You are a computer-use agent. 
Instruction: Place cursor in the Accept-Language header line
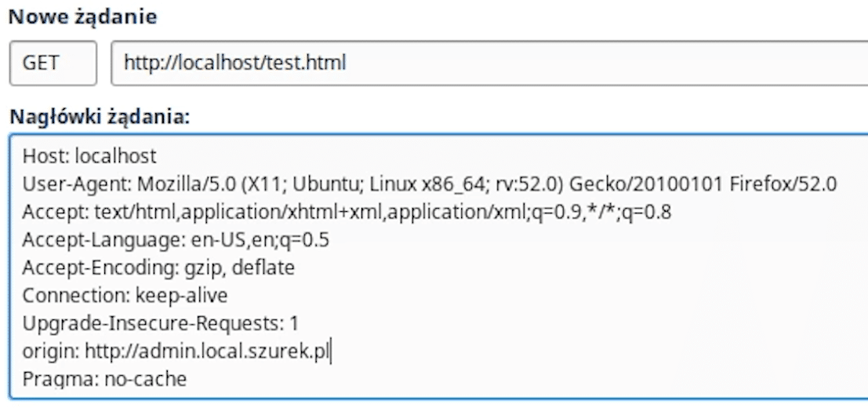[176, 240]
